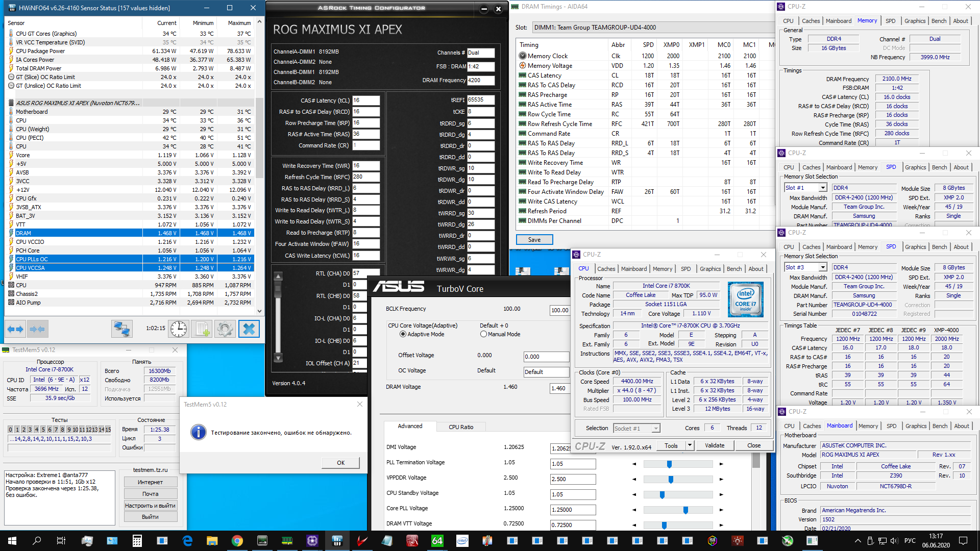Expand the Slot #1 dropdown in CPU-Z SPD

[822, 188]
